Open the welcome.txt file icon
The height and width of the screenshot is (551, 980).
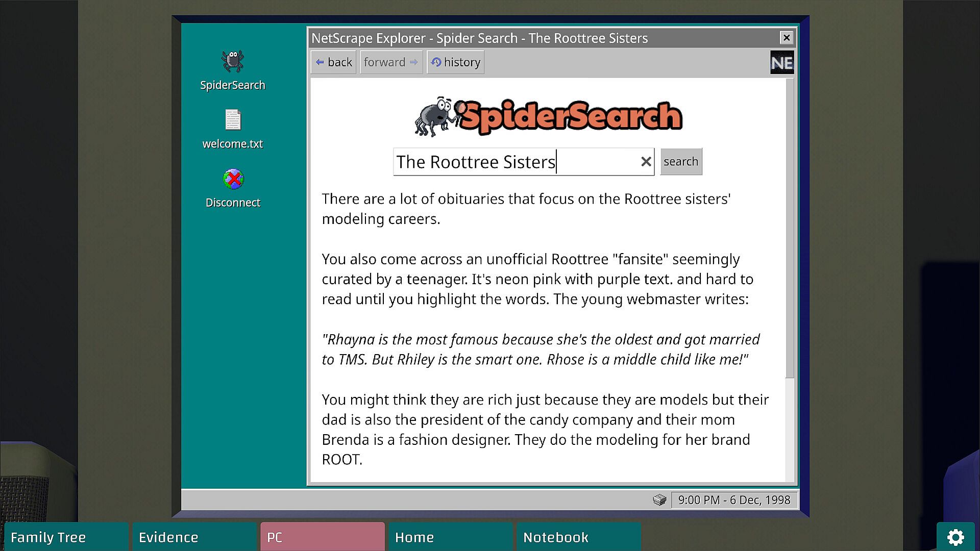point(233,120)
